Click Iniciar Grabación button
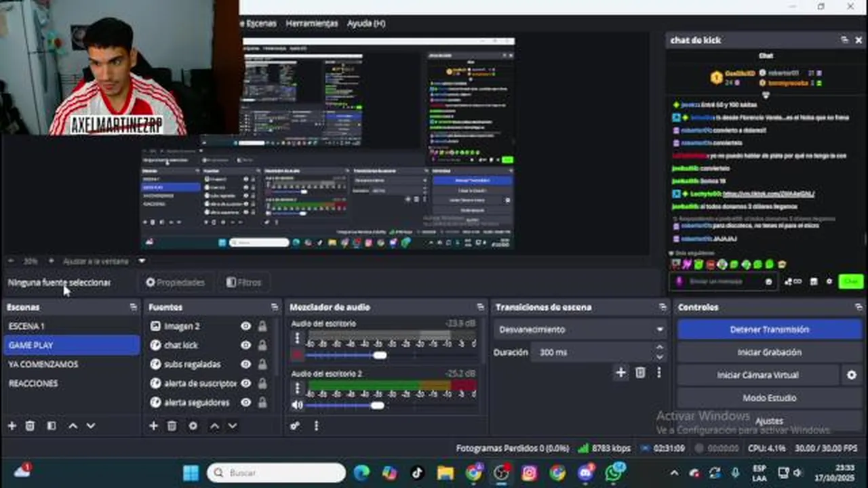The image size is (868, 488). point(770,352)
